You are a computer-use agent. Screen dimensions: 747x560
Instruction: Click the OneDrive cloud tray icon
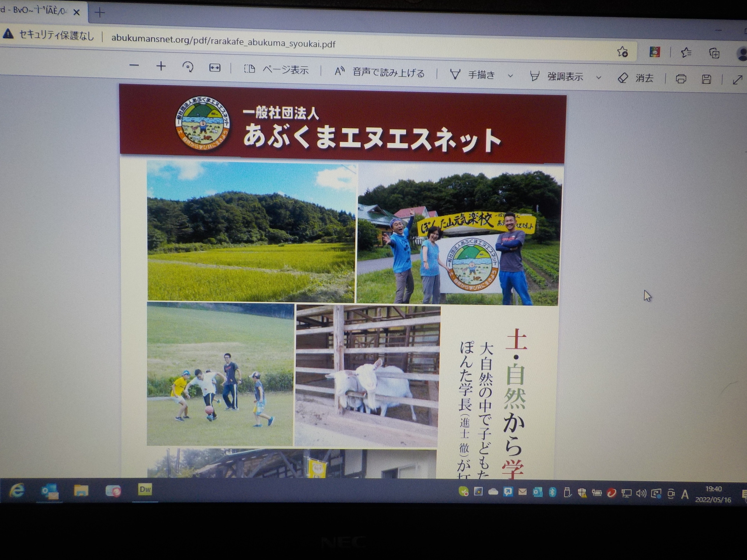pos(493,492)
